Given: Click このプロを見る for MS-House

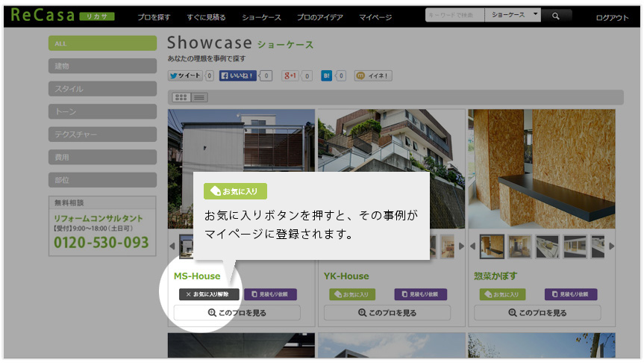Looking at the screenshot, I should click(237, 313).
